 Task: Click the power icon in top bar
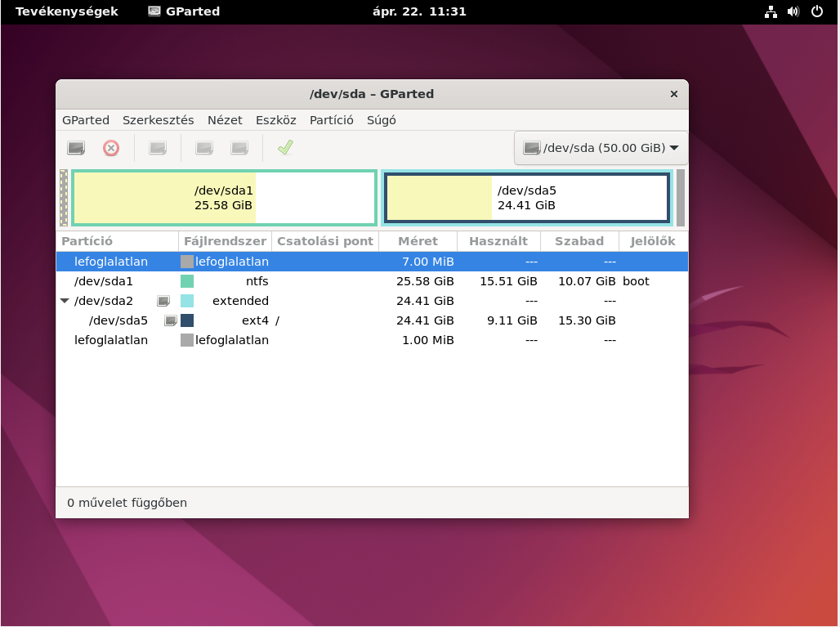click(817, 11)
